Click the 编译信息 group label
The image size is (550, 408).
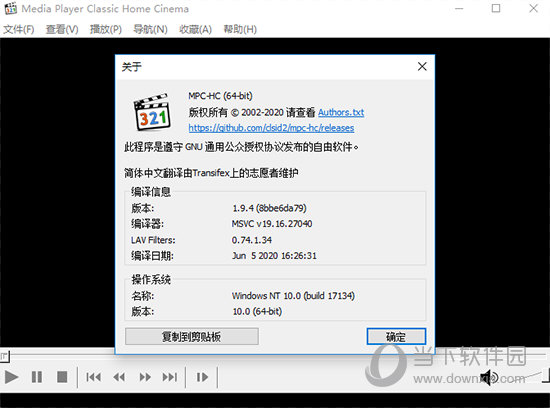coord(151,192)
